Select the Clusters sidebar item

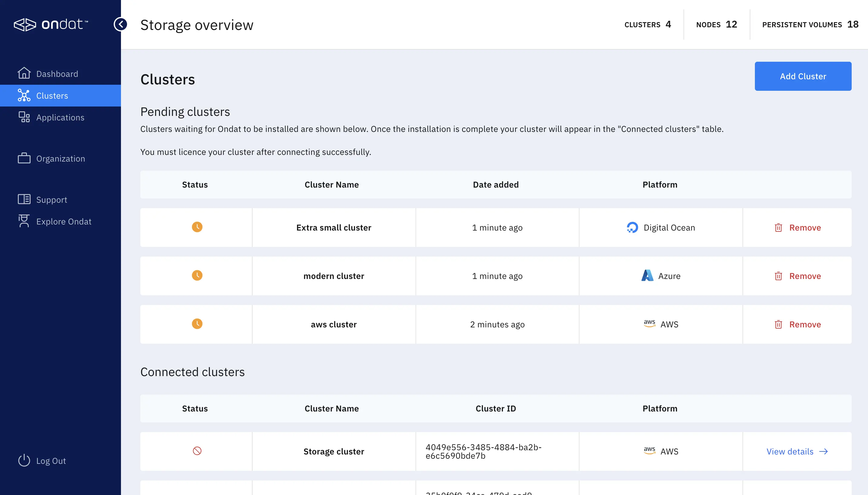tap(52, 96)
